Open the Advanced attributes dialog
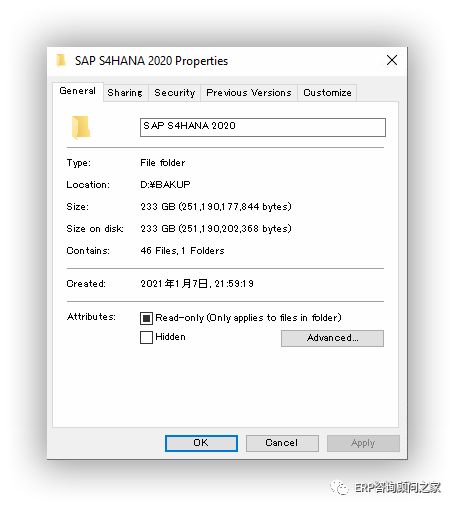The height and width of the screenshot is (508, 455). (332, 338)
